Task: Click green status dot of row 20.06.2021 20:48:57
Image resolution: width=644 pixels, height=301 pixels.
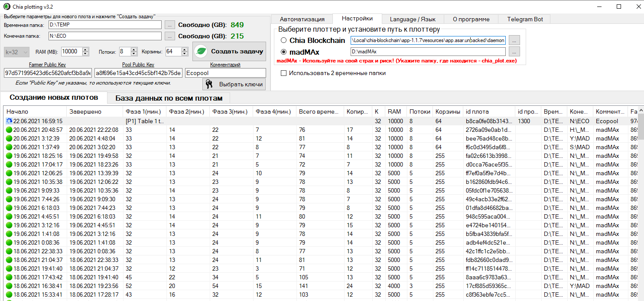Action: (9, 130)
